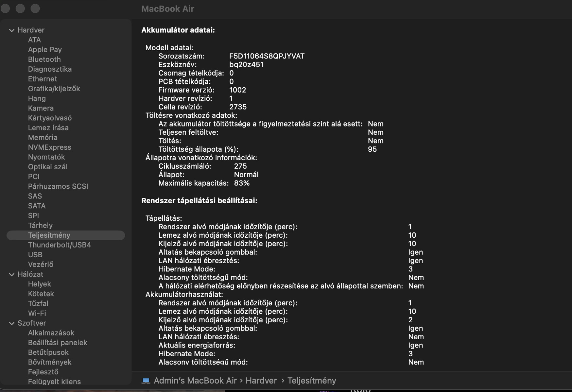Click maximum capacity value 83%

[x=242, y=183]
